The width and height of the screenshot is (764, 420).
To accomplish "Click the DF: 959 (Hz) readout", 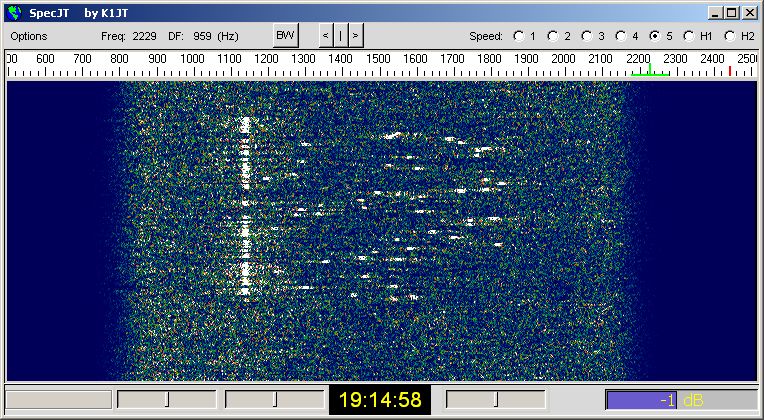I will point(203,36).
